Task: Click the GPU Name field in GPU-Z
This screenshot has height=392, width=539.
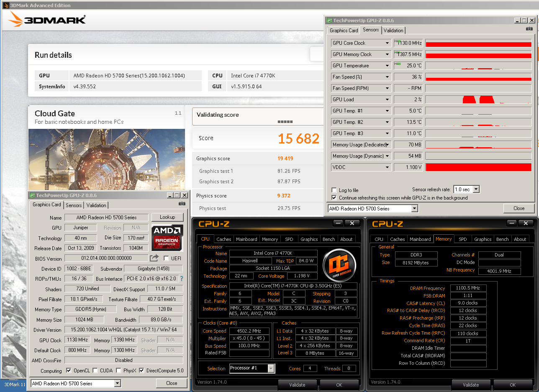Action: [x=106, y=218]
